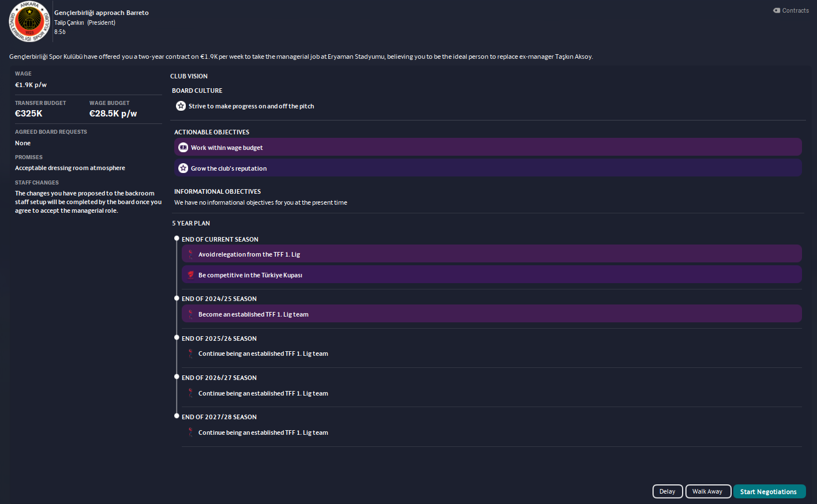
Task: Click the league icon in the 2027/28 season objective
Action: tap(190, 432)
